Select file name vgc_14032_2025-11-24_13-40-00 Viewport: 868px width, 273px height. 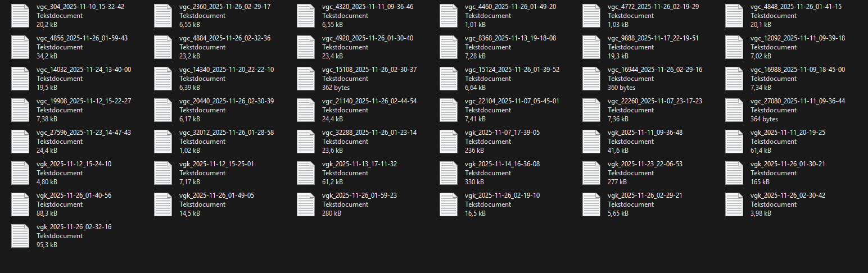[x=84, y=70]
